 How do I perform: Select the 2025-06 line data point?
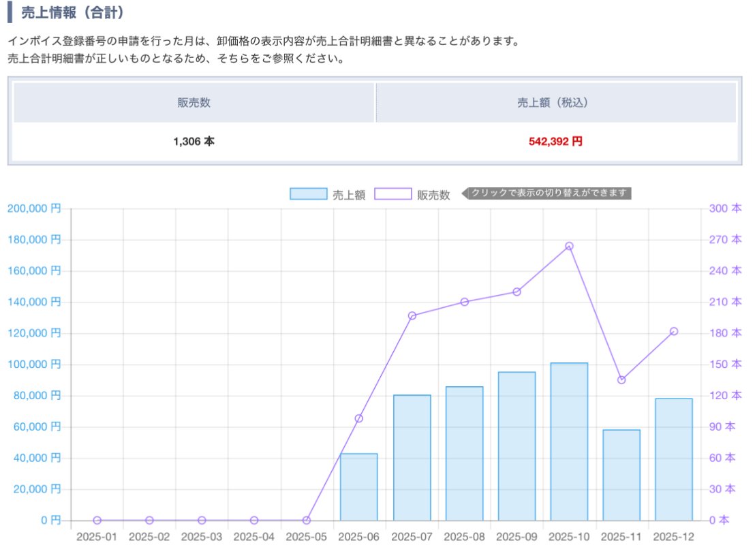click(358, 418)
